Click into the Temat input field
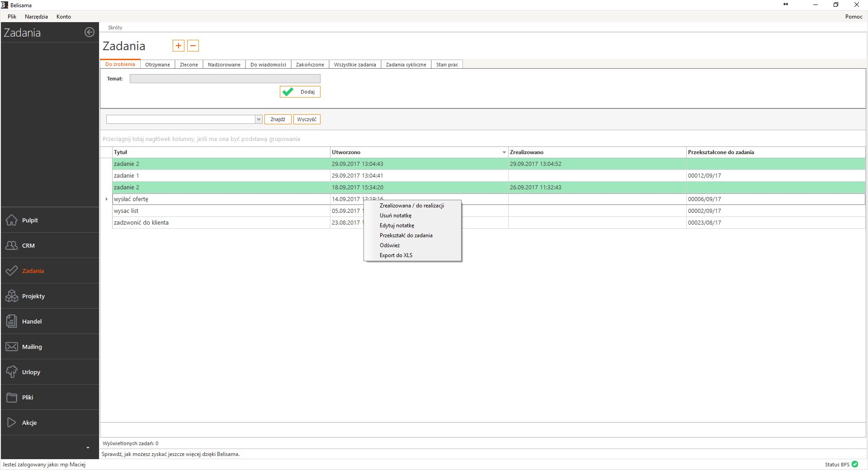The height and width of the screenshot is (470, 868). click(x=225, y=79)
